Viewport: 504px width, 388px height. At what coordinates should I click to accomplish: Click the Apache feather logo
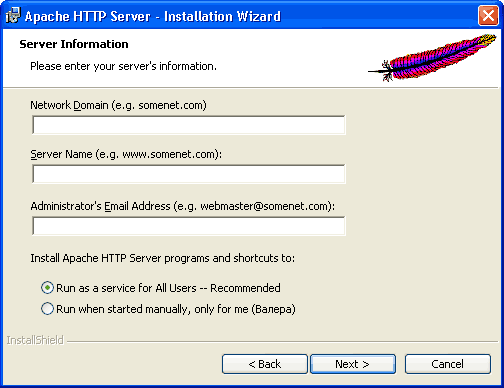coord(433,57)
